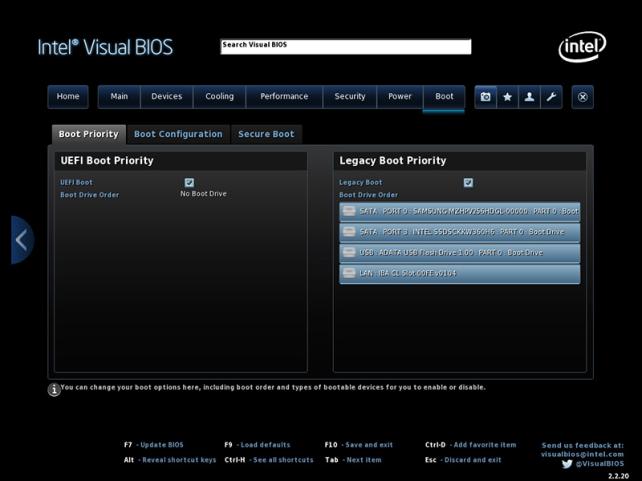Click the user profile icon
The image size is (642, 481).
(529, 97)
